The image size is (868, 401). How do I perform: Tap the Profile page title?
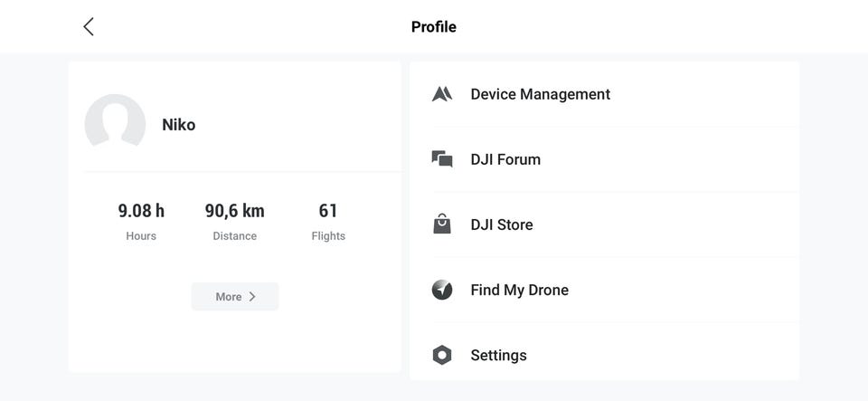434,26
